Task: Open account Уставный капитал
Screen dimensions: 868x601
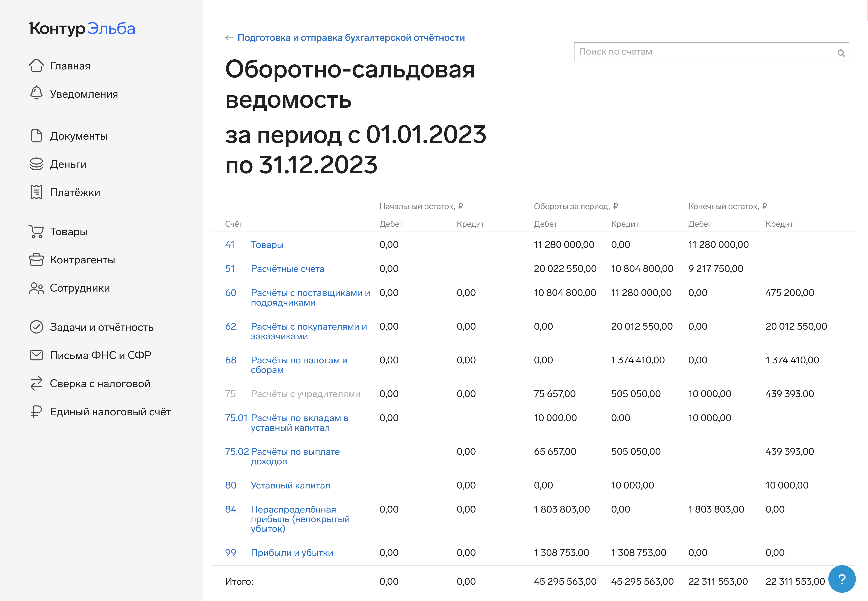Action: [290, 485]
